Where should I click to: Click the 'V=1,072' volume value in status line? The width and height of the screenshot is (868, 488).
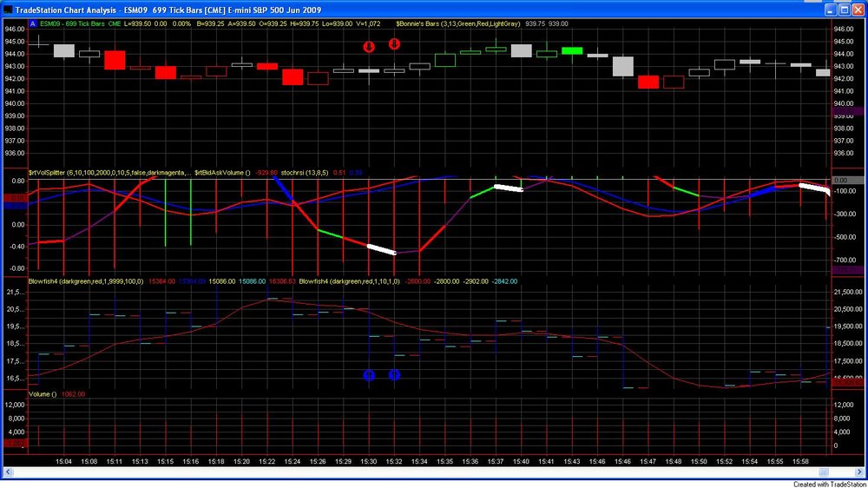pyautogui.click(x=368, y=23)
